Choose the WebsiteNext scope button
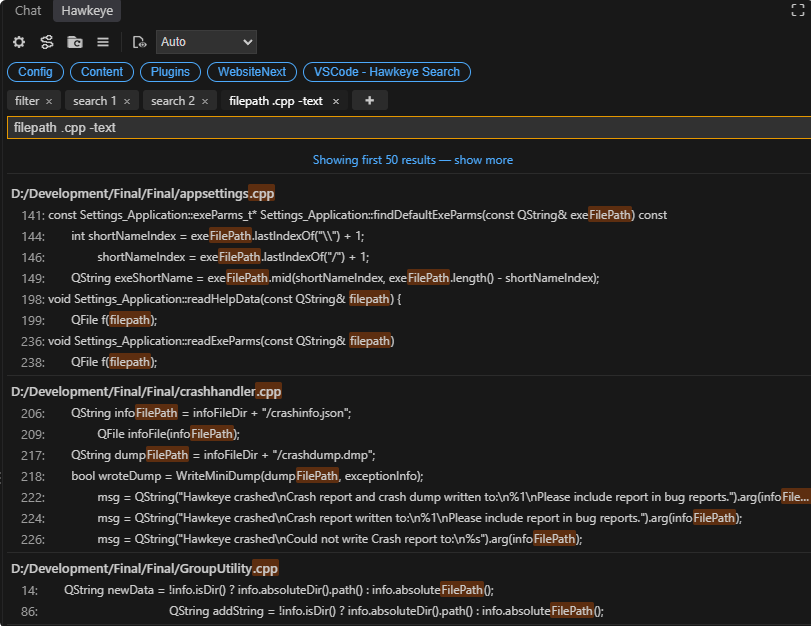The width and height of the screenshot is (811, 628). pos(252,72)
